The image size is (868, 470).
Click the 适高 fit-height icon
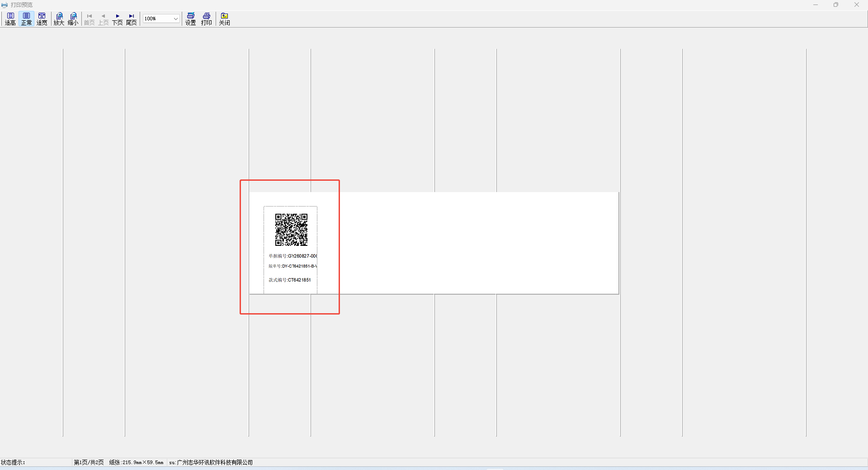coord(10,19)
